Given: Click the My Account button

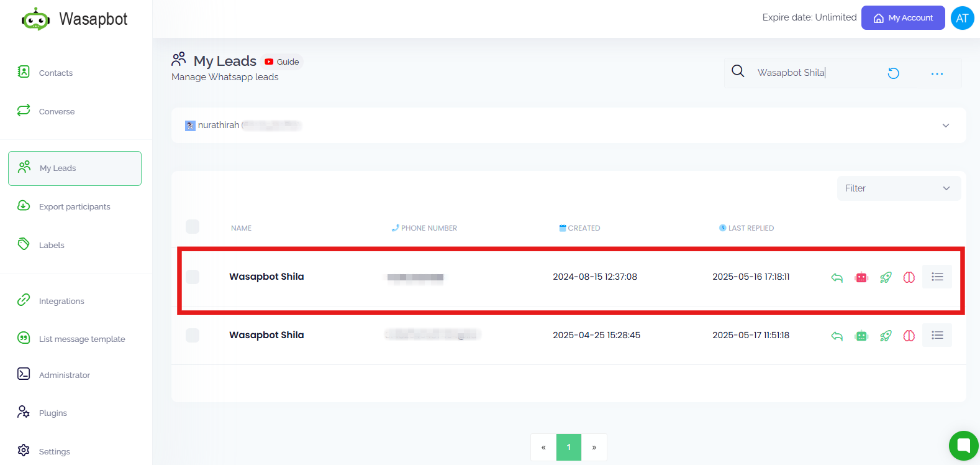Looking at the screenshot, I should pos(903,17).
